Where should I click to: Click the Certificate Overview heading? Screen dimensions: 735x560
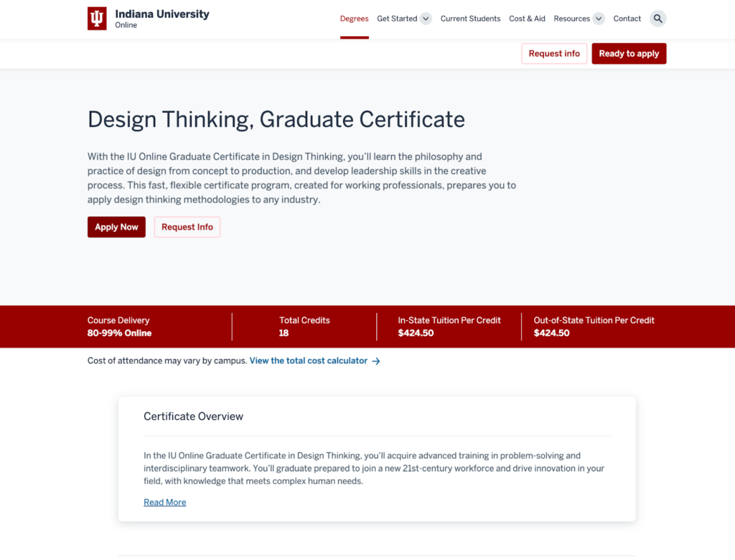[x=193, y=416]
